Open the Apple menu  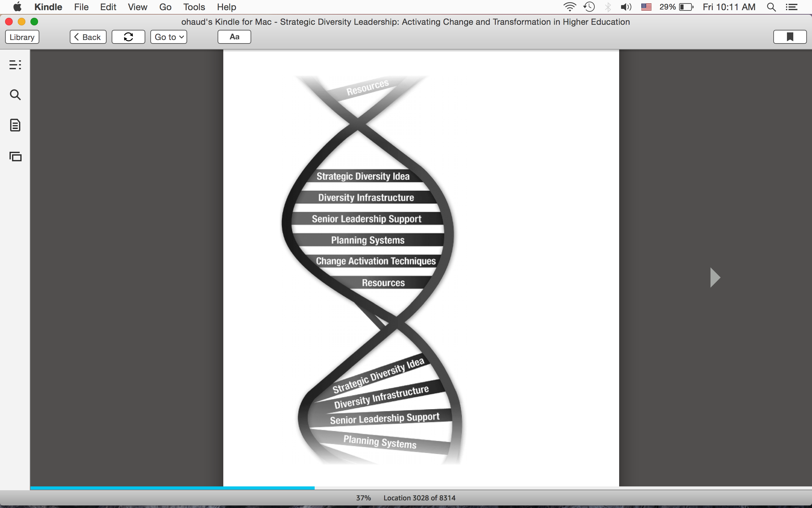pyautogui.click(x=17, y=7)
